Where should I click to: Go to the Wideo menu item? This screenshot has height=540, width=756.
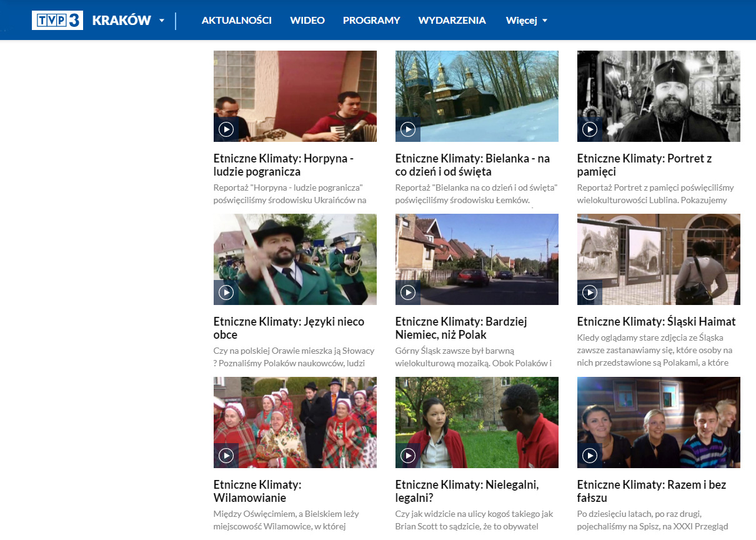click(307, 21)
